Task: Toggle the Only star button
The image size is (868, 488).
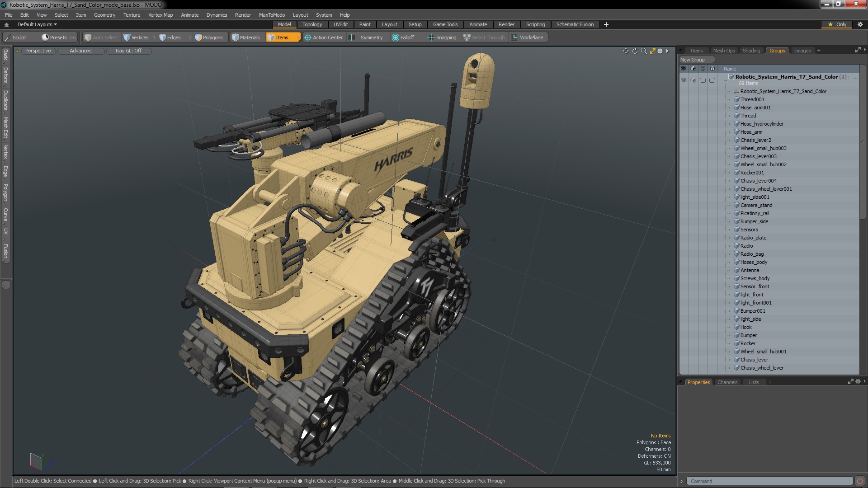Action: coord(837,24)
